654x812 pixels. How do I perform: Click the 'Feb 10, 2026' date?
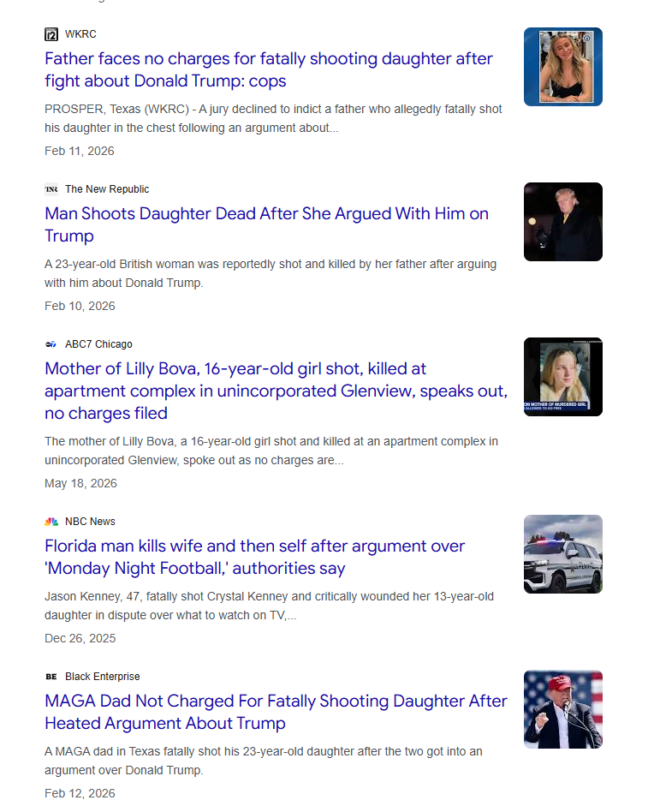(x=80, y=306)
